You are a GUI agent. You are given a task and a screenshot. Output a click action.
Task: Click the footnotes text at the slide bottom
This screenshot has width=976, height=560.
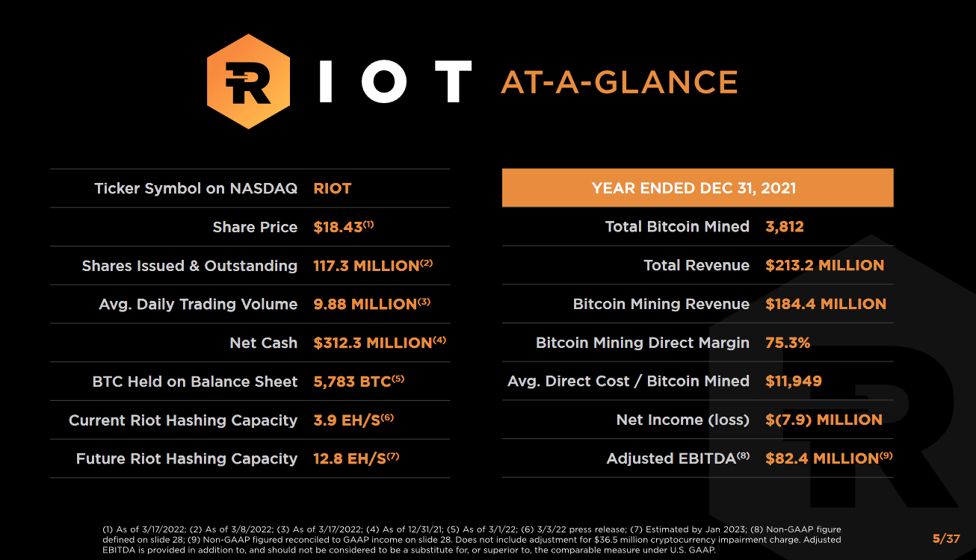click(471, 540)
